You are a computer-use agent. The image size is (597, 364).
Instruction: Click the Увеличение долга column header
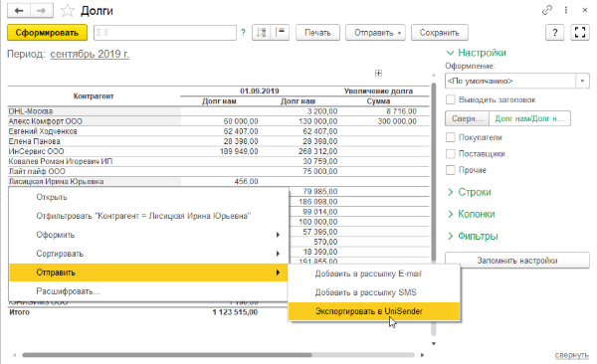[378, 91]
